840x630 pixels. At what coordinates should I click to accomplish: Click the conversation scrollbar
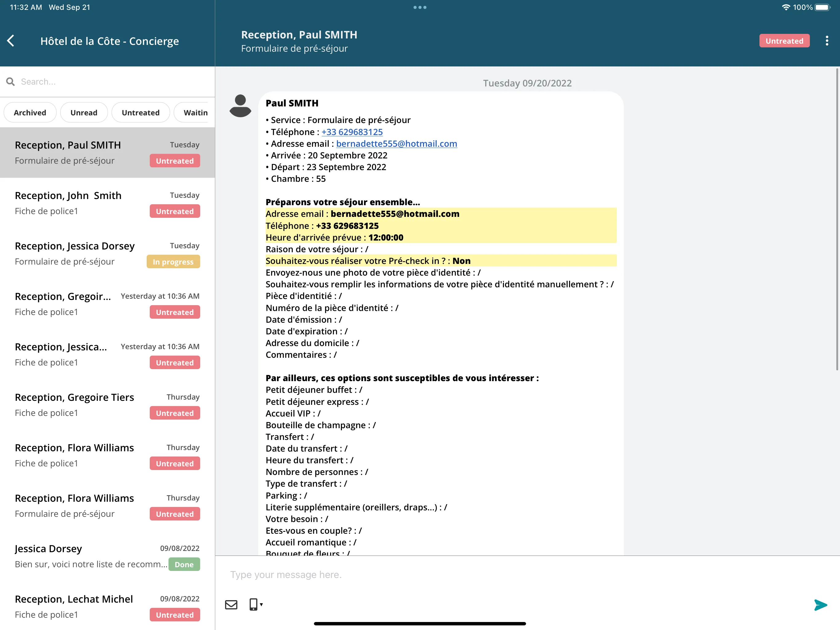pyautogui.click(x=837, y=219)
